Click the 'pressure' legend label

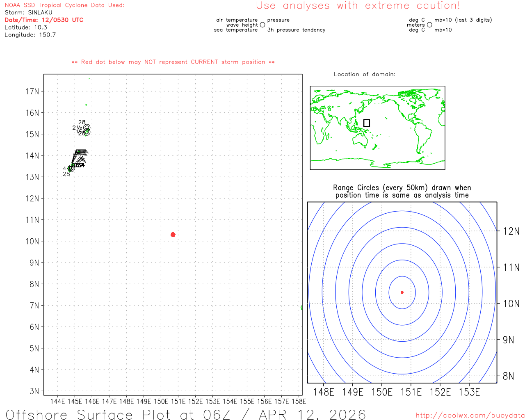[278, 20]
